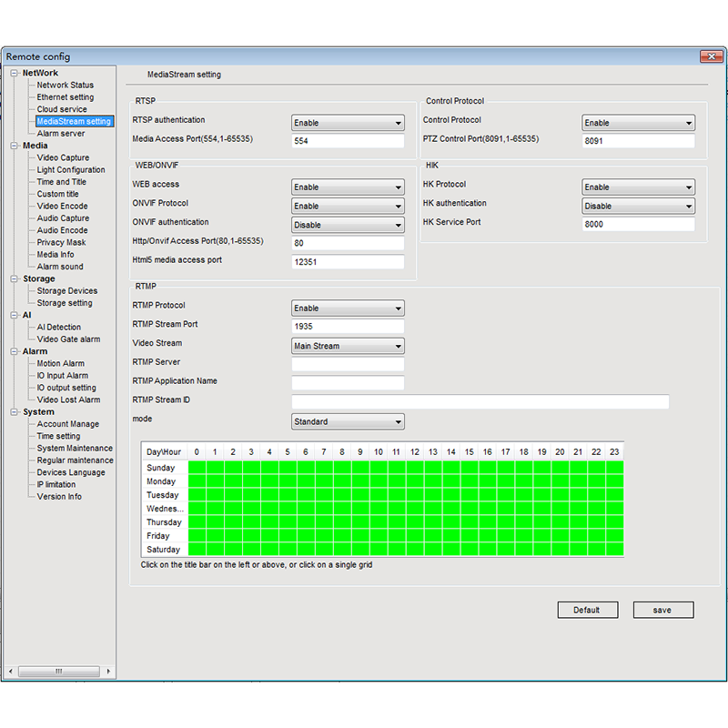728x728 pixels.
Task: Save the media stream settings
Action: pos(663,610)
